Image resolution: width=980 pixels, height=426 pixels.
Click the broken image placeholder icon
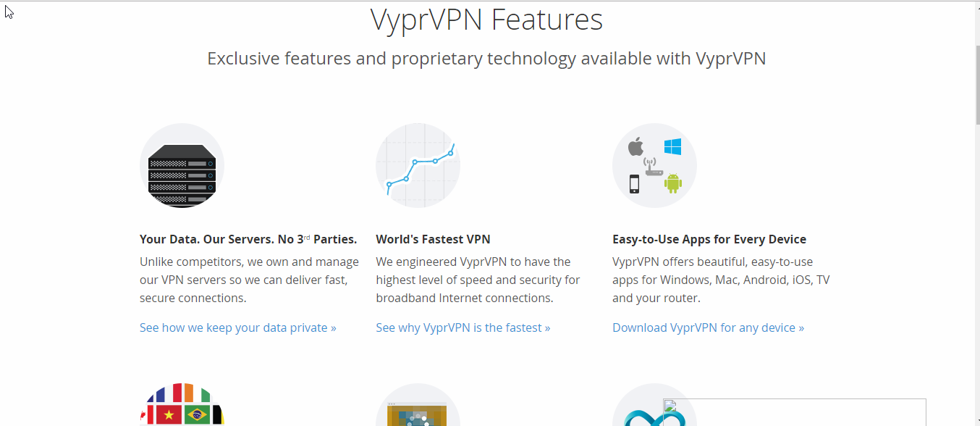[670, 406]
